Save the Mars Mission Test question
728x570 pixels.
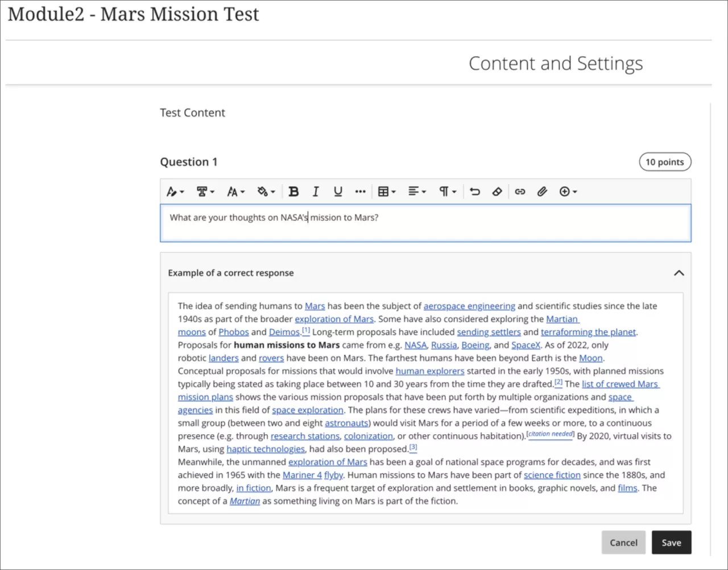click(x=671, y=542)
